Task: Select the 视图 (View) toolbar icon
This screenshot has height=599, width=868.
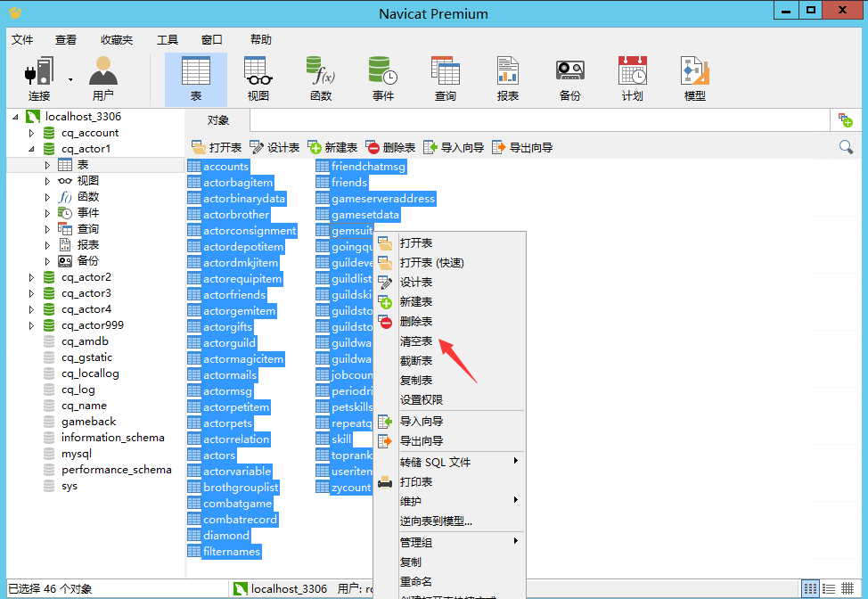Action: point(258,78)
